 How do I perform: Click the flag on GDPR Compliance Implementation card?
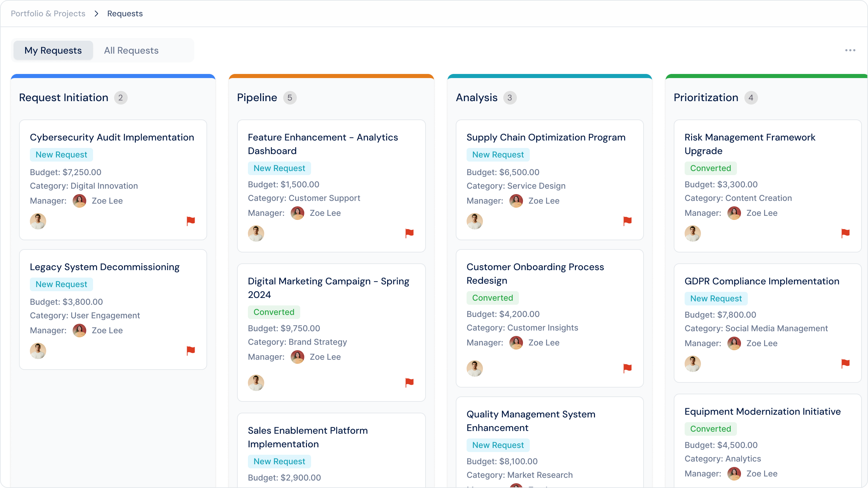(846, 363)
